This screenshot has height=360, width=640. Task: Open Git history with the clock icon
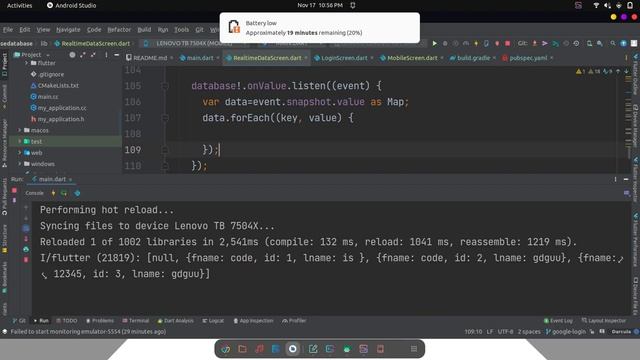pyautogui.click(x=576, y=43)
